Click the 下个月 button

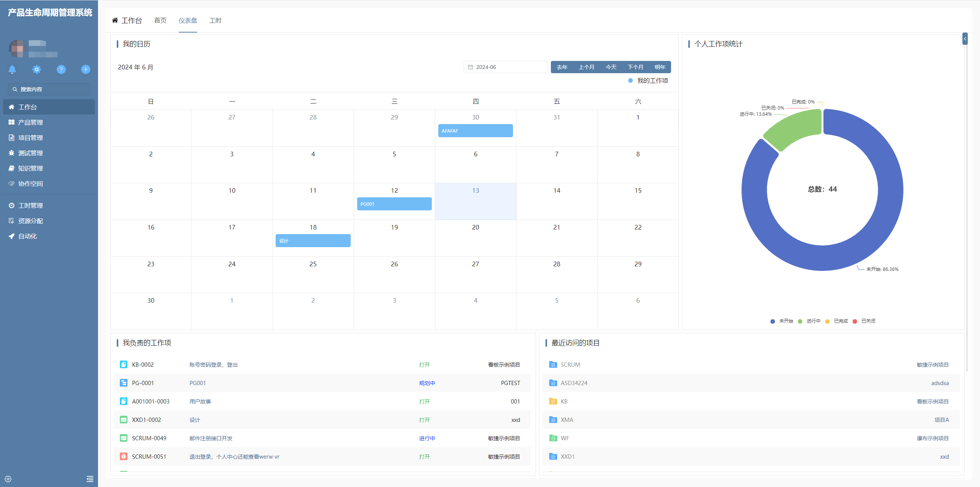coord(635,67)
